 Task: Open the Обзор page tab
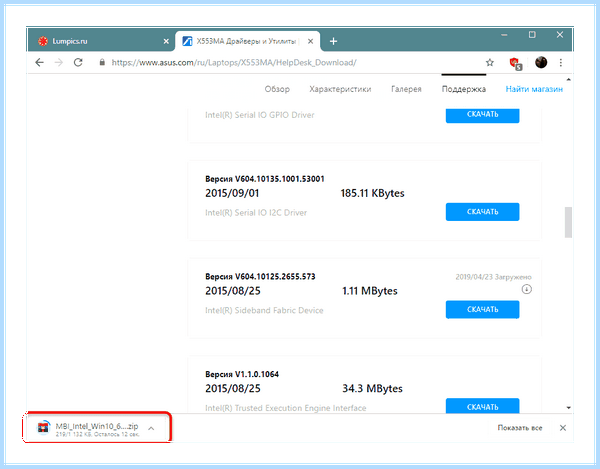tap(277, 89)
